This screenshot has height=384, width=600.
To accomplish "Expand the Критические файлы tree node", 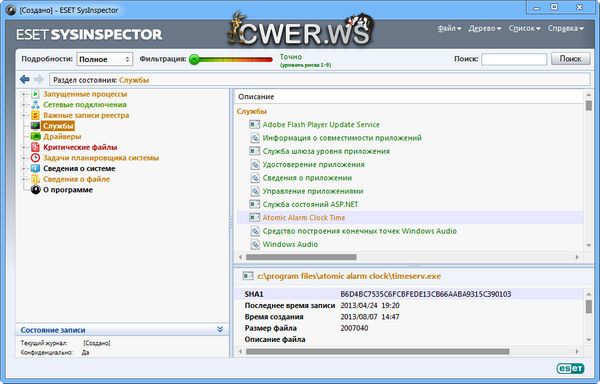I will point(24,147).
